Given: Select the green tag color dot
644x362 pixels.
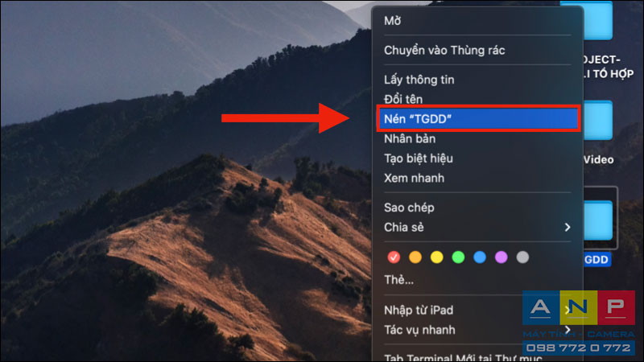Looking at the screenshot, I should 458,257.
